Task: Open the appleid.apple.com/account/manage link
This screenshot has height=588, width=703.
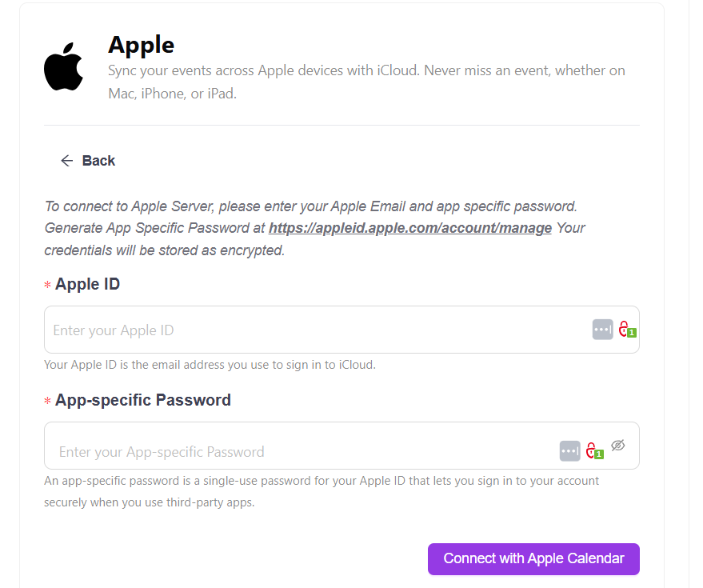Action: (x=410, y=228)
